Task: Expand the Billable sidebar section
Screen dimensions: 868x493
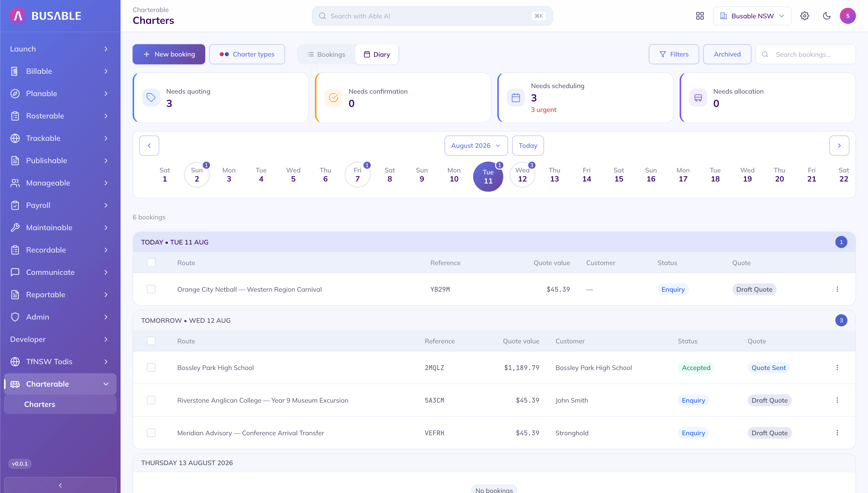Action: click(x=60, y=71)
